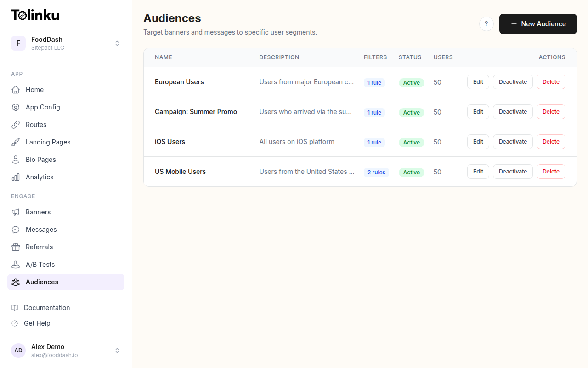Image resolution: width=588 pixels, height=368 pixels.
Task: Open the filters badge on US Mobile Users
Action: point(376,172)
